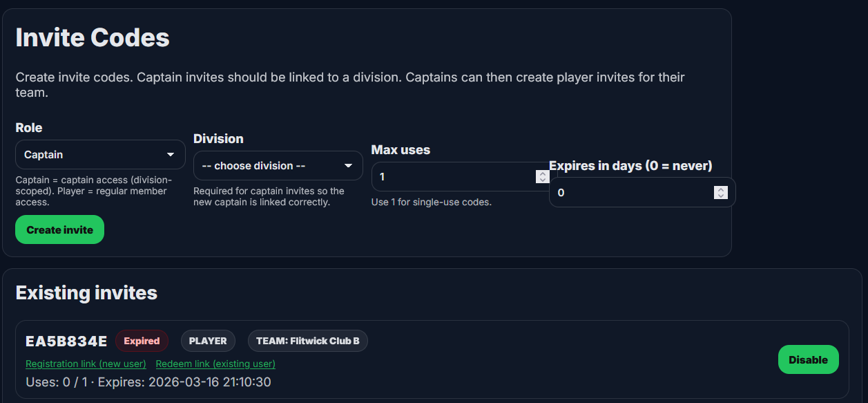The width and height of the screenshot is (868, 403).
Task: Click the invite code text EA5B834E
Action: point(66,341)
